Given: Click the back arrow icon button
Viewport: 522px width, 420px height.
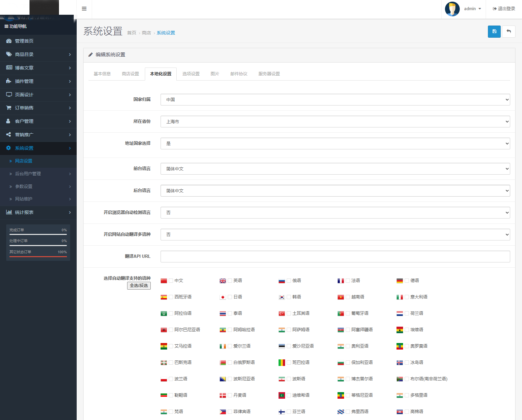Looking at the screenshot, I should [x=509, y=31].
